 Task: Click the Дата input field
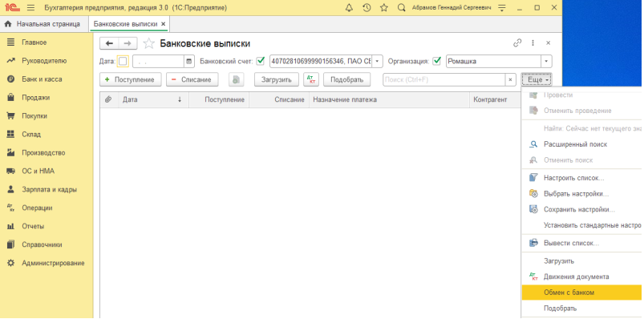pyautogui.click(x=158, y=62)
